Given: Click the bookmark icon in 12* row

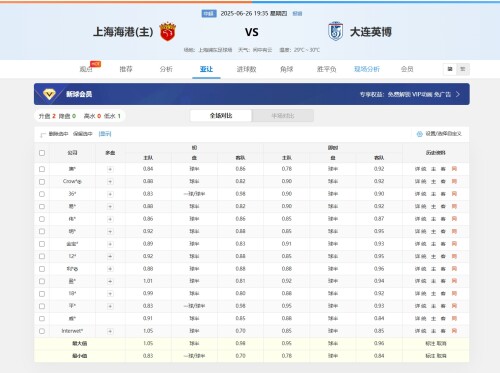Looking at the screenshot, I should [454, 256].
